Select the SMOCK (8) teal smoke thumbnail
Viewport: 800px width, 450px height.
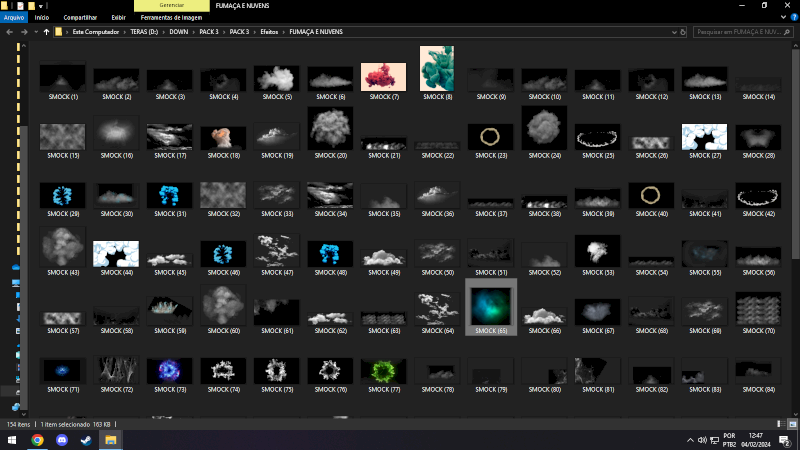pyautogui.click(x=437, y=70)
